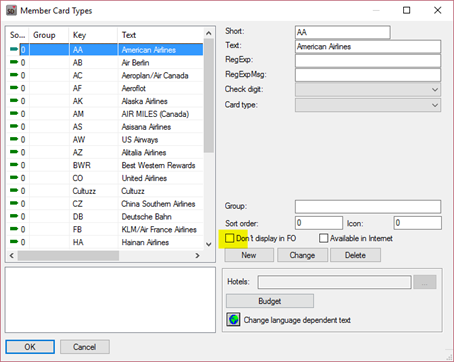Click the horizontal scroll left arrow

12,256
